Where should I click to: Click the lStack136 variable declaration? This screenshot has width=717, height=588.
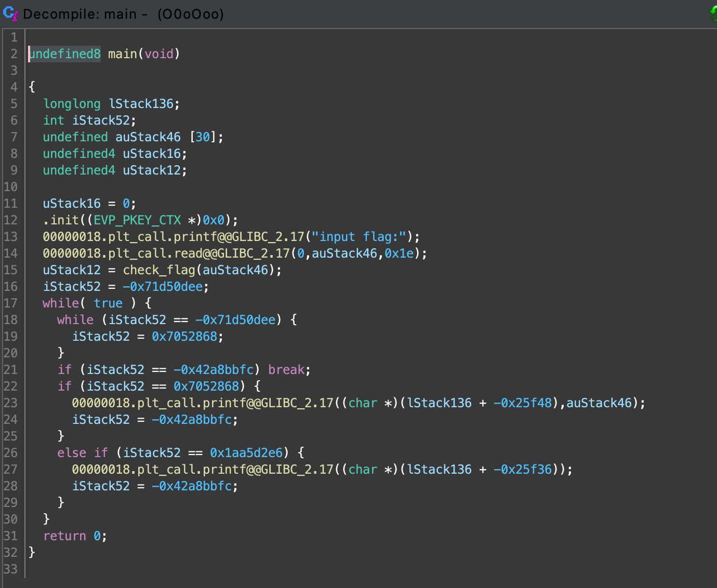pyautogui.click(x=141, y=104)
